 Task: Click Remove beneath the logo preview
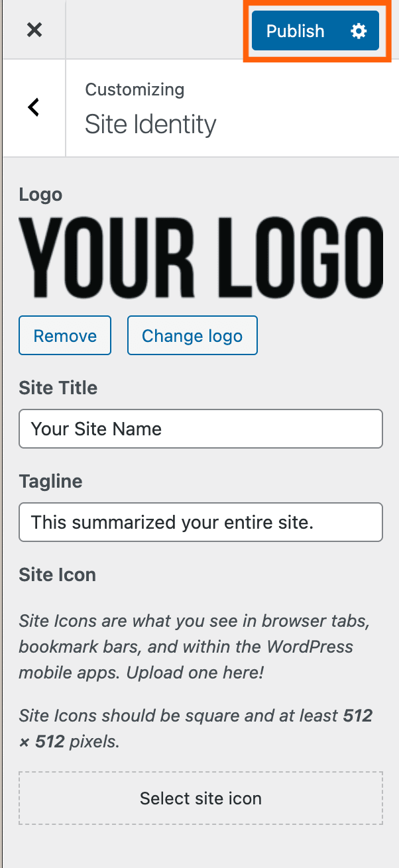tap(64, 335)
